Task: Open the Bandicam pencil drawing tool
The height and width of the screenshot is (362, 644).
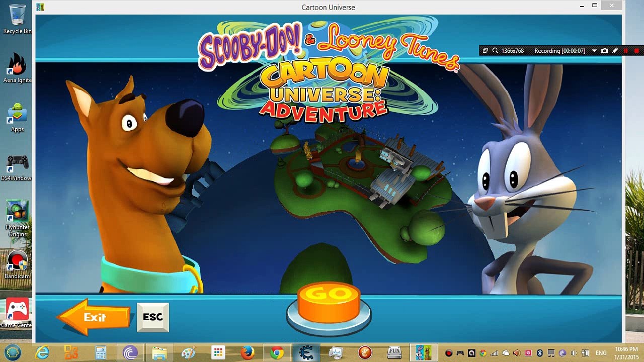Action: 615,51
